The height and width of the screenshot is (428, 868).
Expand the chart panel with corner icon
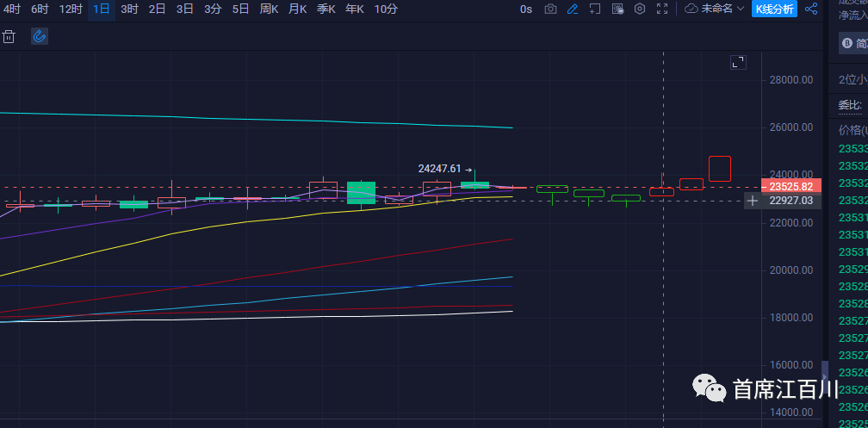click(x=738, y=62)
